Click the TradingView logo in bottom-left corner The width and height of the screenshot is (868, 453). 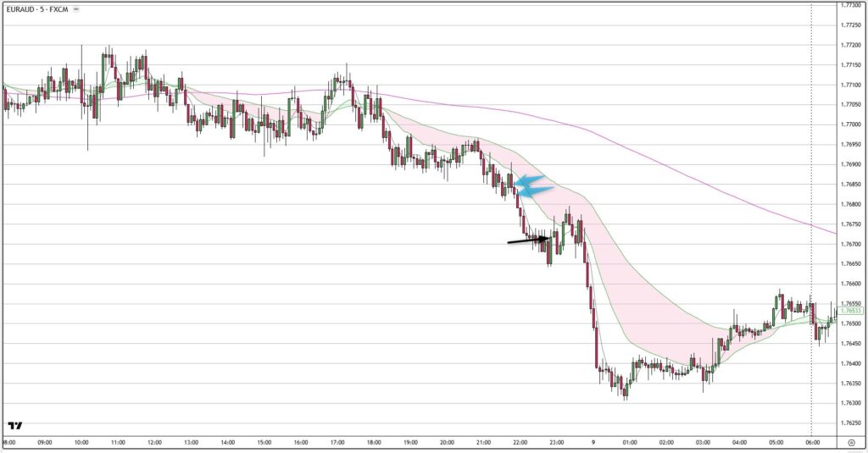(x=14, y=425)
